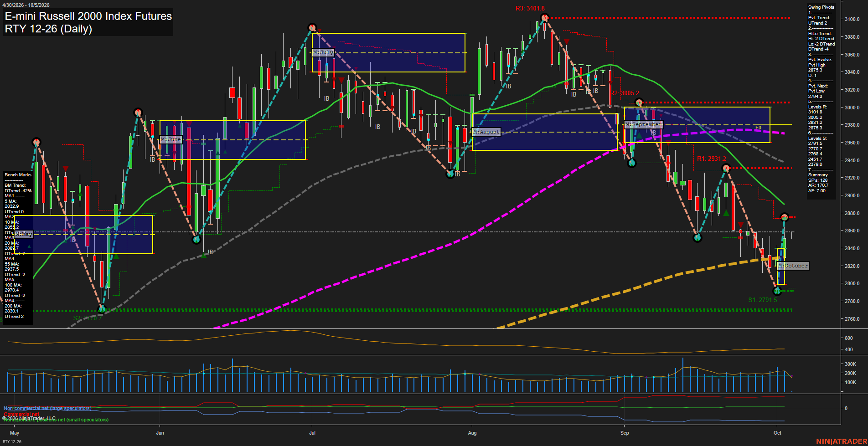The image size is (868, 446).
Task: Click the swing low pivot marker near S2: 2770.7
Action: pos(102,309)
